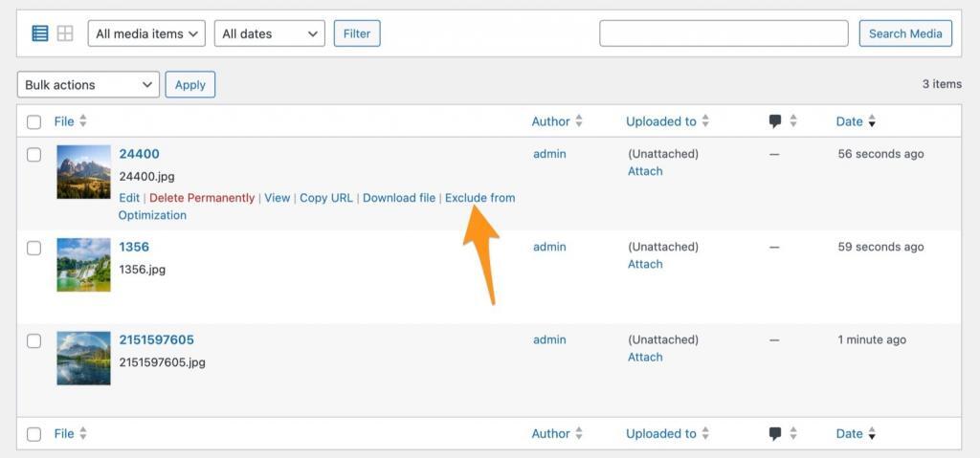Click Exclude from Optimization link
The width and height of the screenshot is (980, 458).
point(479,198)
